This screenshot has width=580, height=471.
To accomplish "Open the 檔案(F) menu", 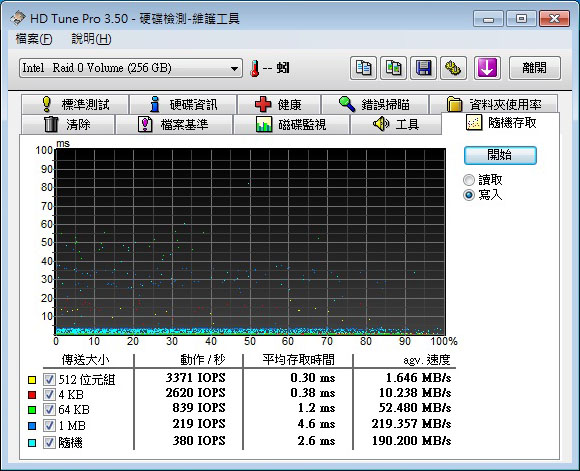I will [34, 39].
